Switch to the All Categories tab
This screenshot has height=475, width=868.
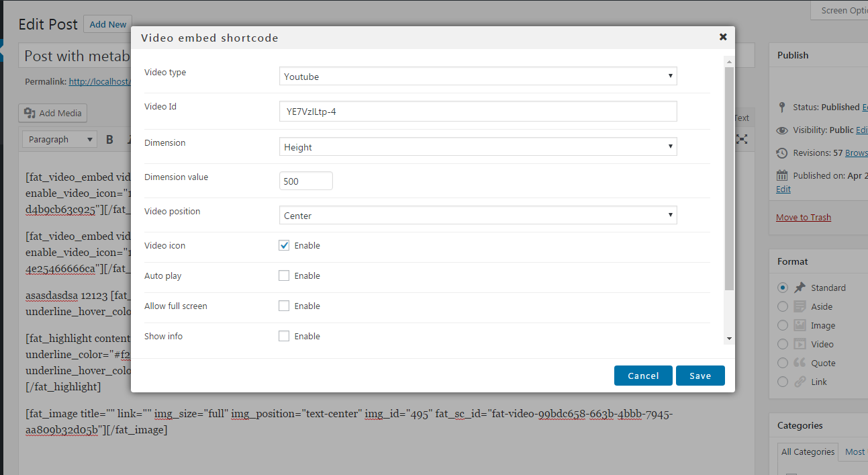click(x=808, y=451)
